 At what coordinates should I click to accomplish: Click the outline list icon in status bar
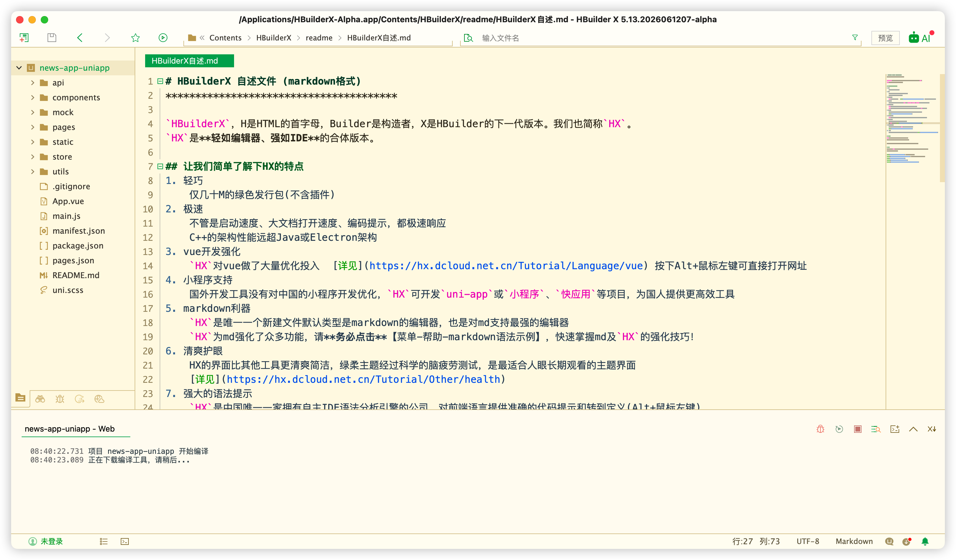click(x=103, y=541)
